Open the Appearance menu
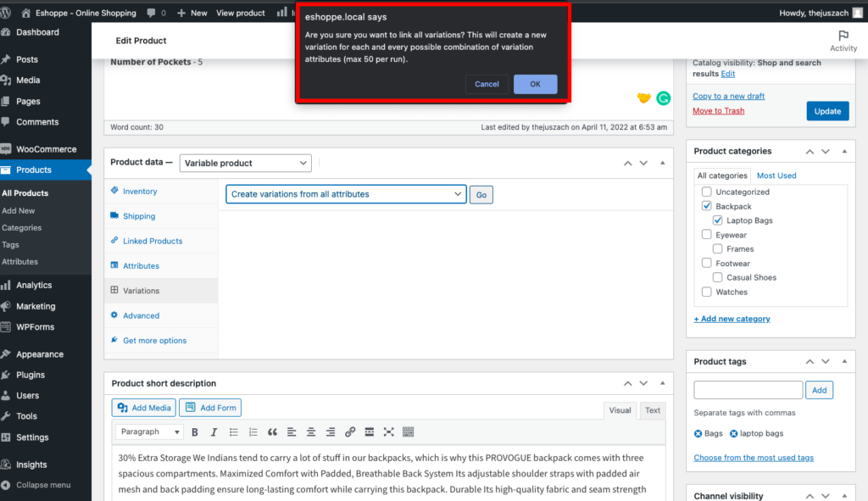This screenshot has height=501, width=868. pos(39,354)
